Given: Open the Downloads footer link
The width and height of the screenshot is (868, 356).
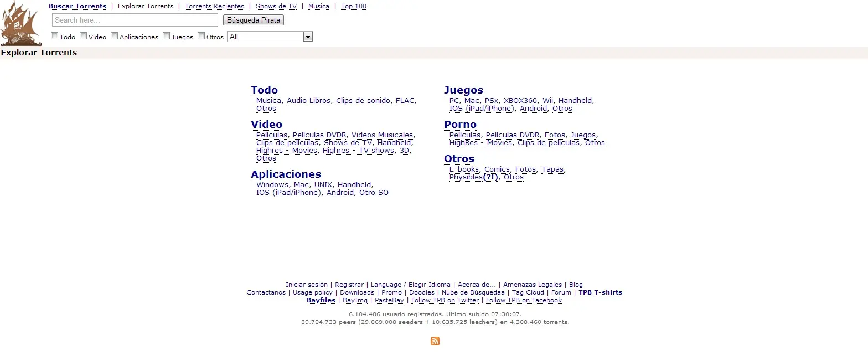Looking at the screenshot, I should pos(357,292).
